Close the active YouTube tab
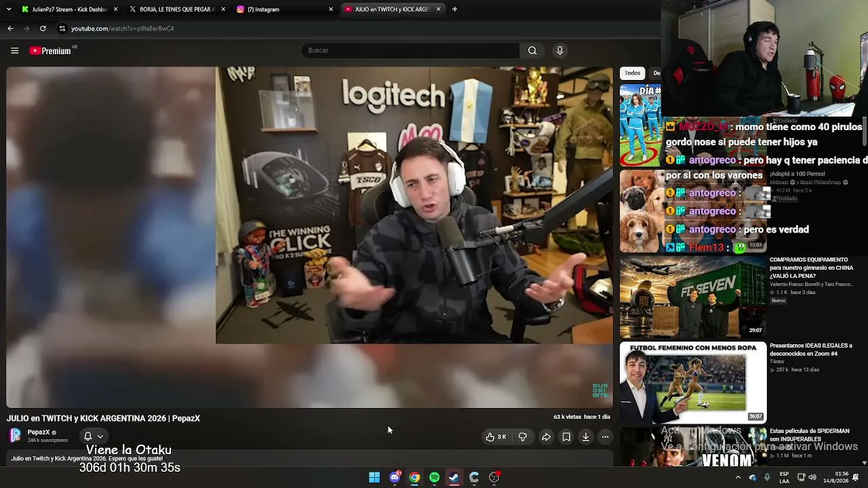 pos(439,9)
